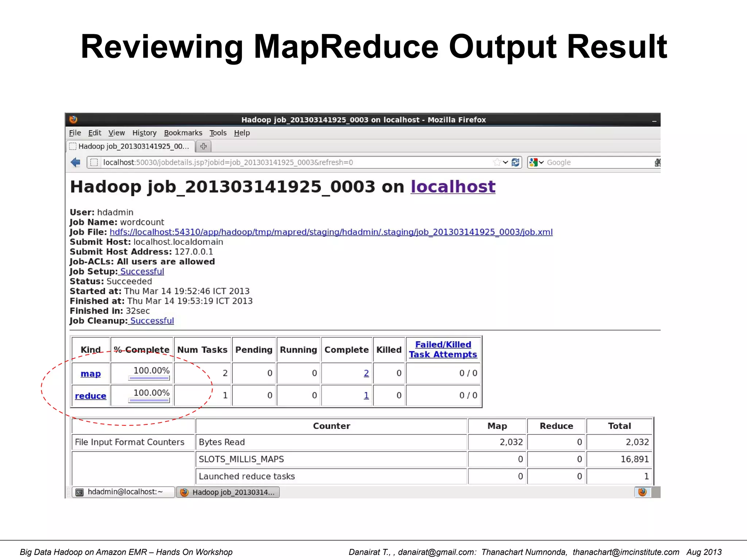
Task: Click the reduce 100.00% progress bar
Action: [x=149, y=400]
